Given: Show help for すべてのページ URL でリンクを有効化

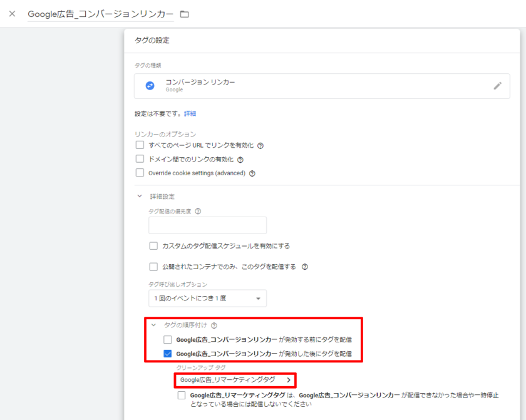Looking at the screenshot, I should click(260, 145).
